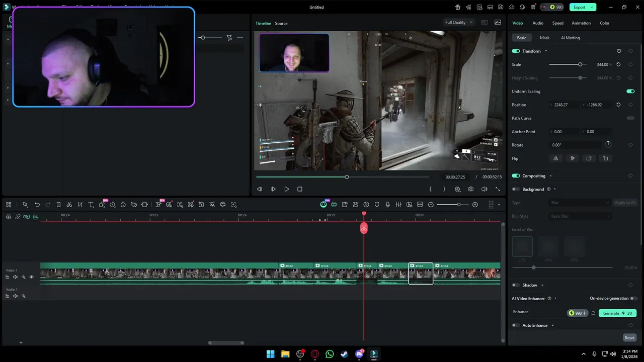
Task: Enable the Auto Enhance toggle
Action: (516, 325)
